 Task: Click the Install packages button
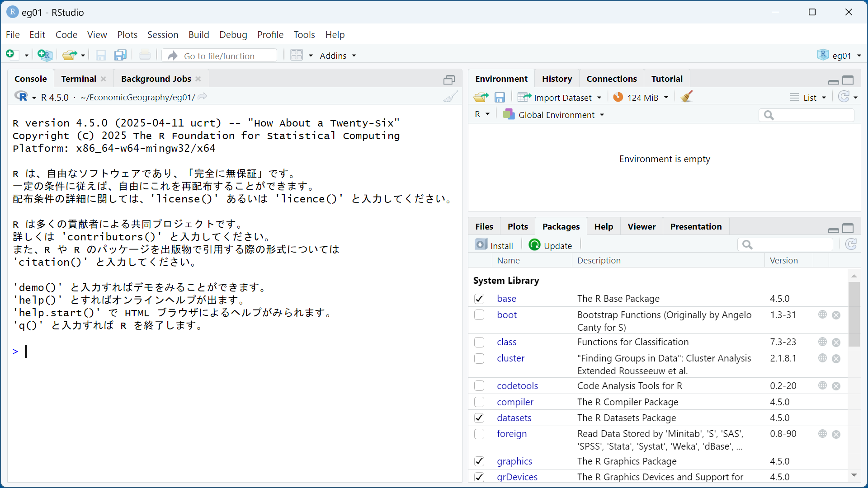click(494, 245)
